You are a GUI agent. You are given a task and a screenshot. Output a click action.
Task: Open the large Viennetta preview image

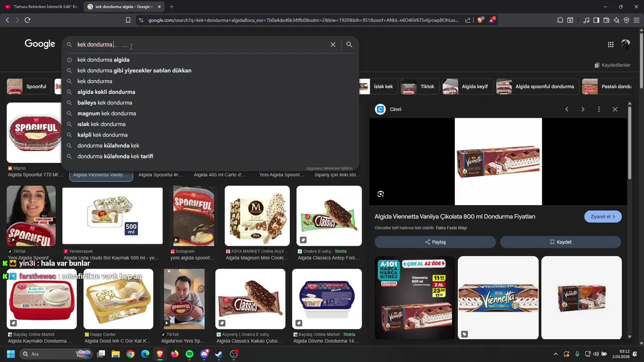point(498,161)
